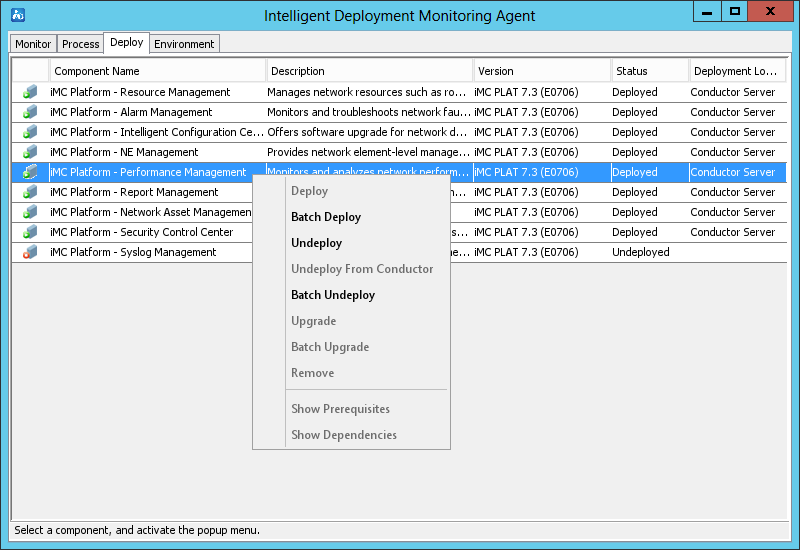Select the Deploy tab

[127, 42]
